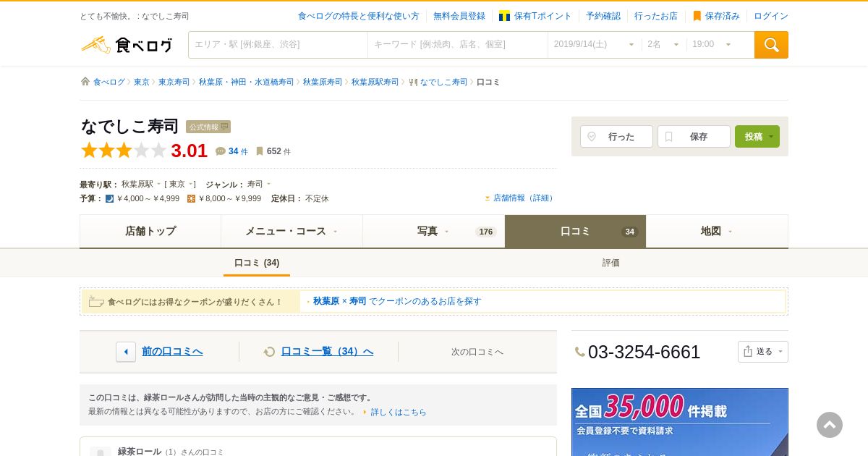Click 詳しくはこちら link
This screenshot has height=456, width=868.
[x=399, y=412]
